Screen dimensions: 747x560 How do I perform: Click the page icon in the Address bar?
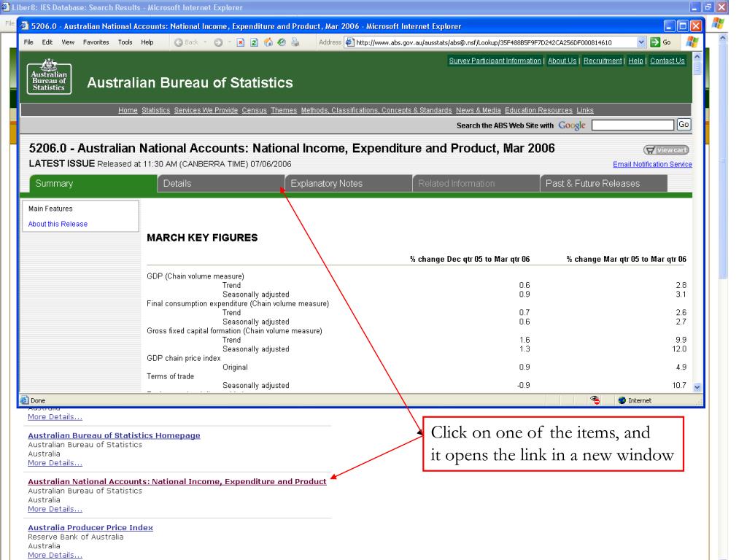coord(349,42)
